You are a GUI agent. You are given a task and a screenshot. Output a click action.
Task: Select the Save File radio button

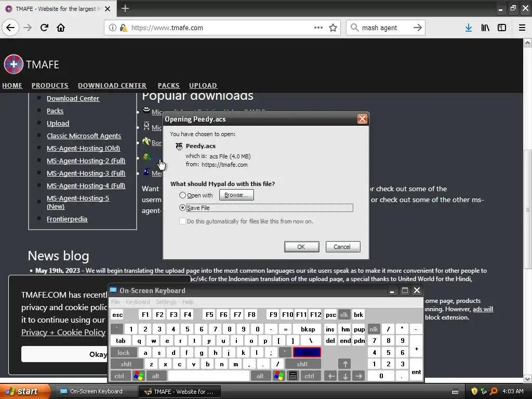(182, 207)
